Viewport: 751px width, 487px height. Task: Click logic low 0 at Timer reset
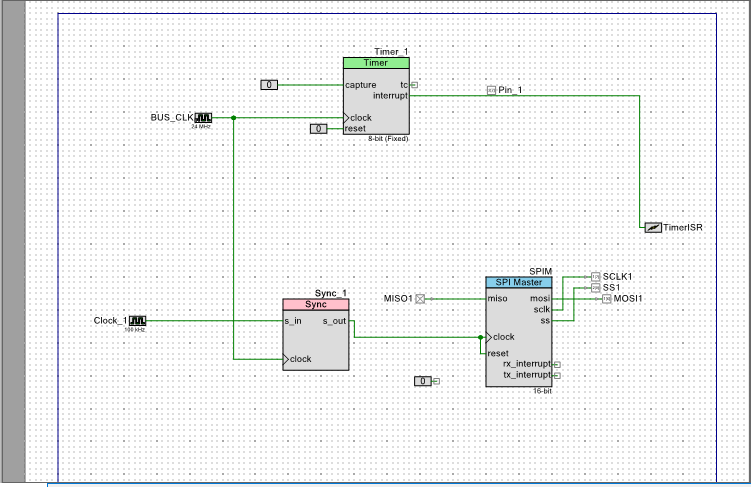pos(319,129)
